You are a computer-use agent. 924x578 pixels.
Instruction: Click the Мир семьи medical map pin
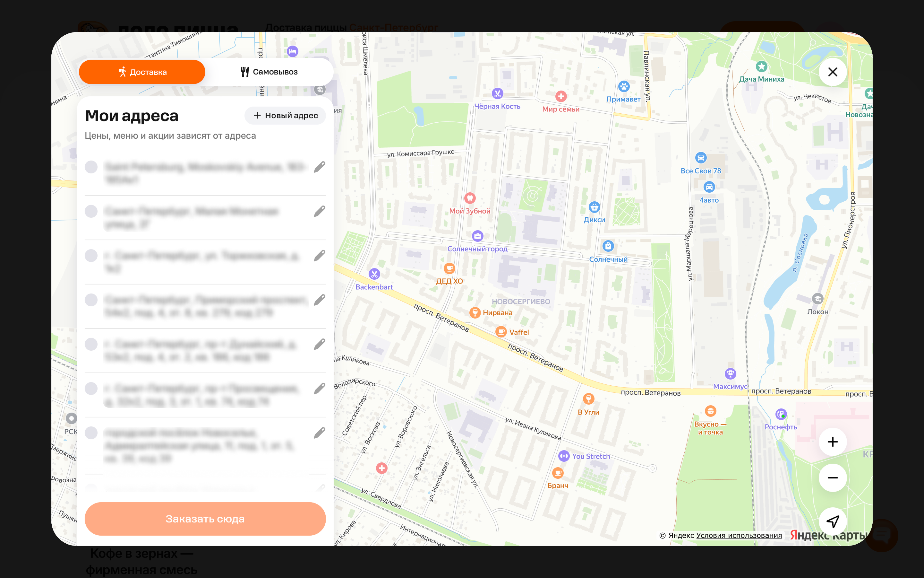point(561,96)
